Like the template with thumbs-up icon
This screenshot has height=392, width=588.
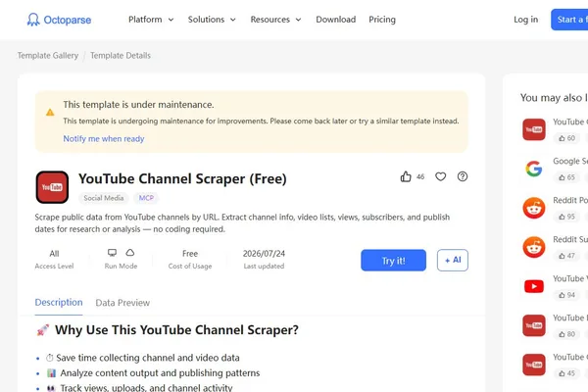(x=406, y=176)
